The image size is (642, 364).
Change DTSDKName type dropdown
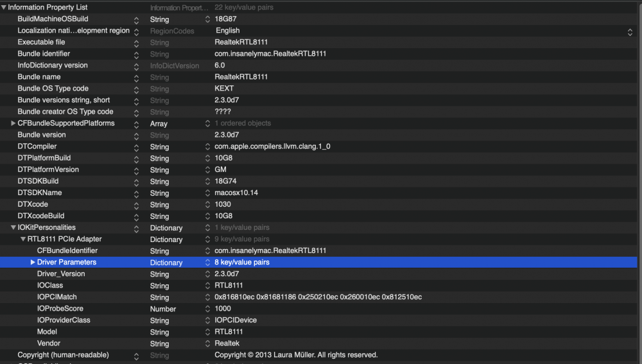point(207,193)
